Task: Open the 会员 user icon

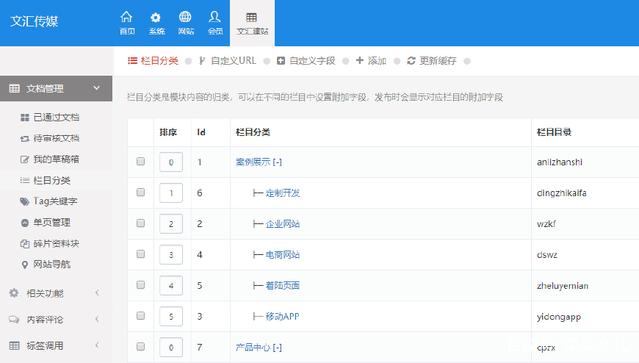Action: pyautogui.click(x=215, y=17)
